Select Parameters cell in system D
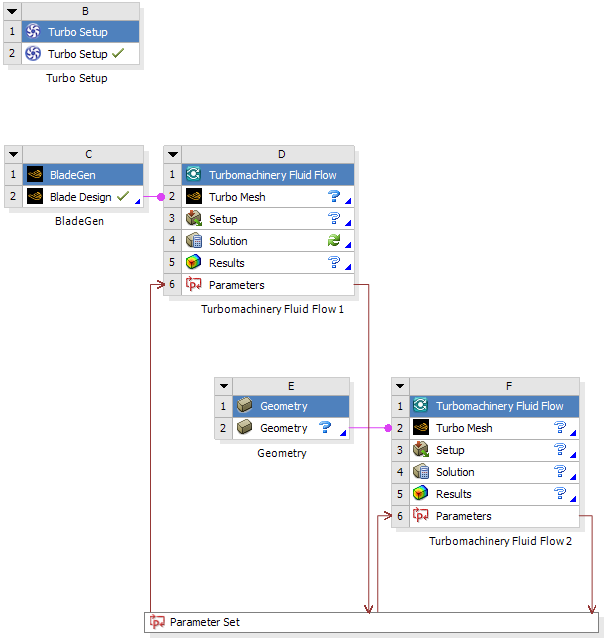The width and height of the screenshot is (605, 643). pyautogui.click(x=268, y=285)
